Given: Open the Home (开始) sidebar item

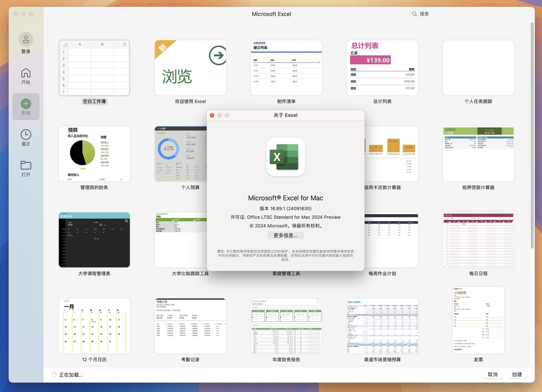Looking at the screenshot, I should 26,76.
